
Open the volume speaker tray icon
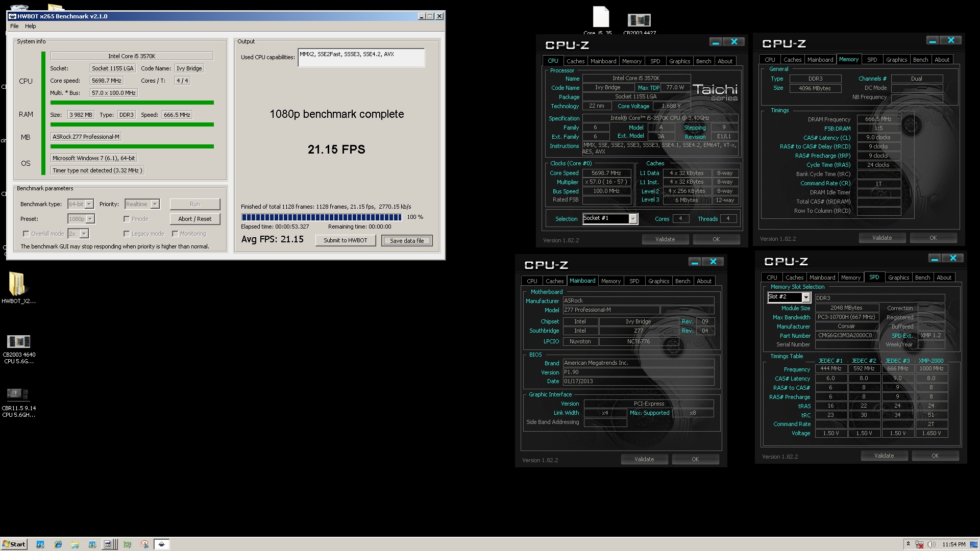(x=930, y=544)
